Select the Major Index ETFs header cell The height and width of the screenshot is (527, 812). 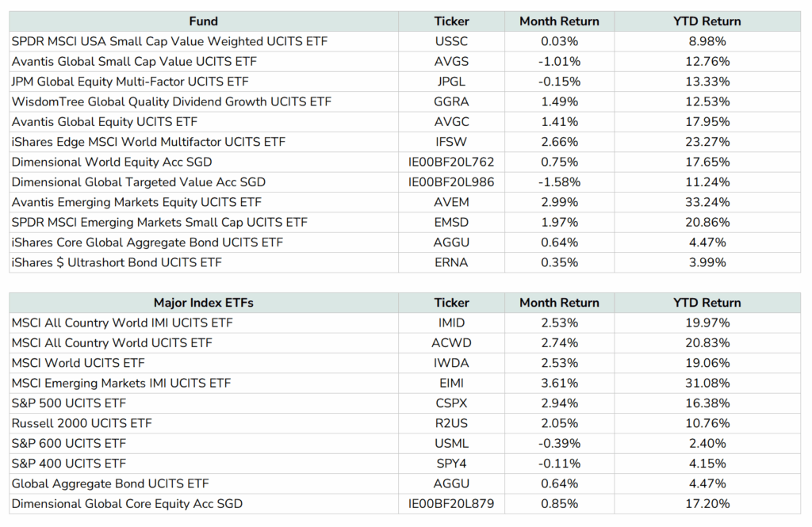pos(201,302)
